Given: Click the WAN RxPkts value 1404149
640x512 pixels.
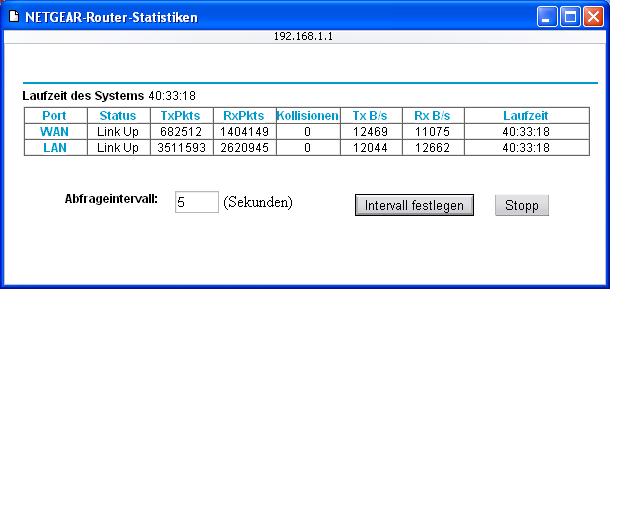Looking at the screenshot, I should [x=244, y=132].
